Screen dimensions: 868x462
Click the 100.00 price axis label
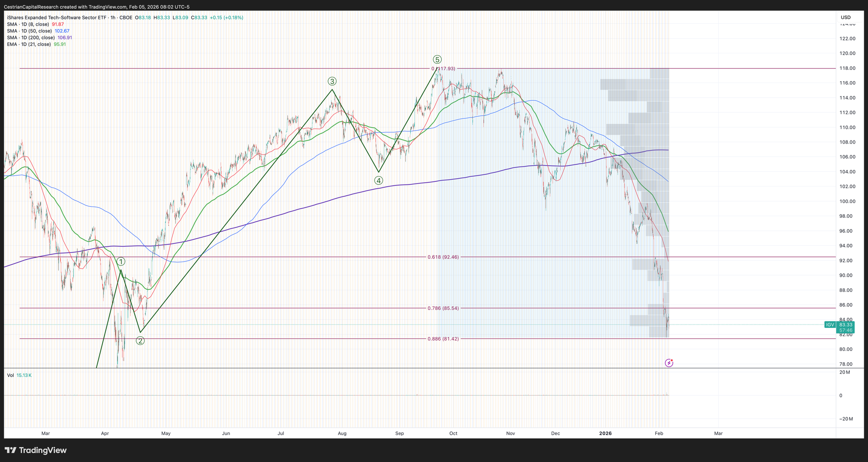coord(848,201)
